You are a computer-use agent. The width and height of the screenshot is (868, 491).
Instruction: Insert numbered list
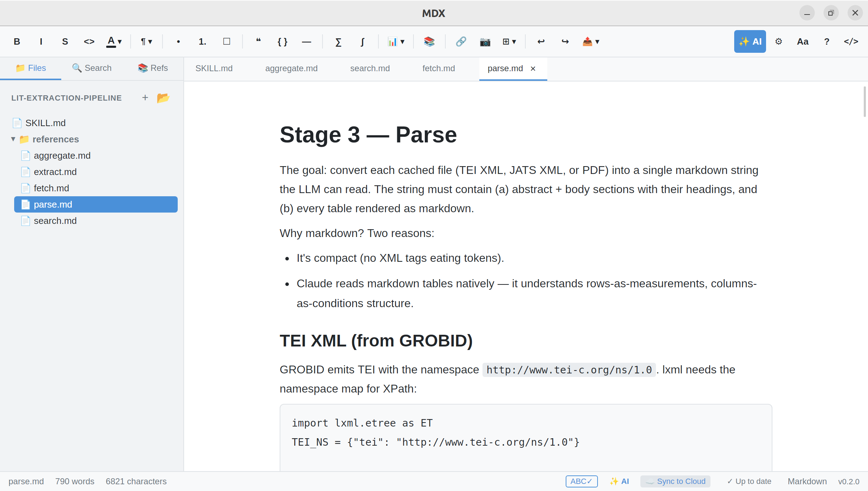pos(202,41)
